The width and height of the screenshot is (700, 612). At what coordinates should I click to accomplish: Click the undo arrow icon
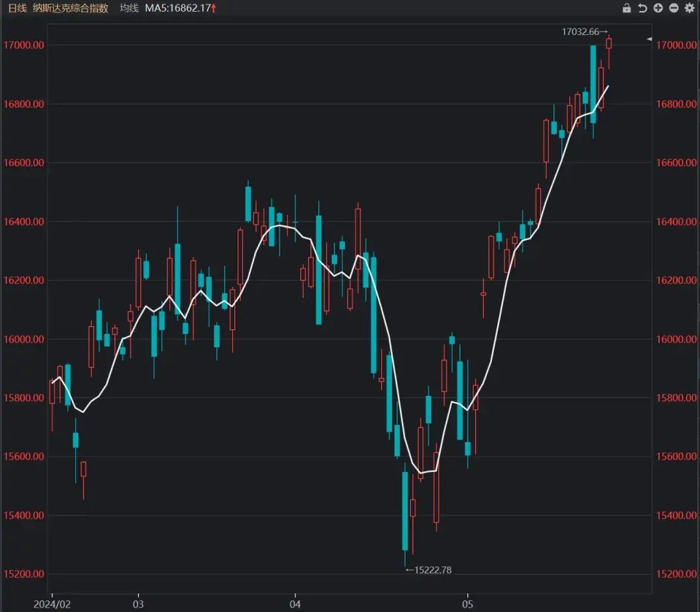642,8
